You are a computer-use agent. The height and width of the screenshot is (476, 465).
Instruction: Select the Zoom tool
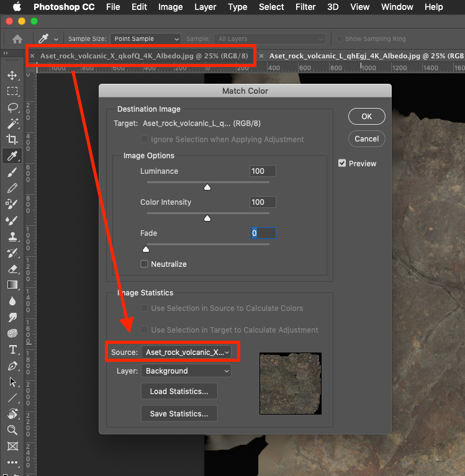pos(12,430)
